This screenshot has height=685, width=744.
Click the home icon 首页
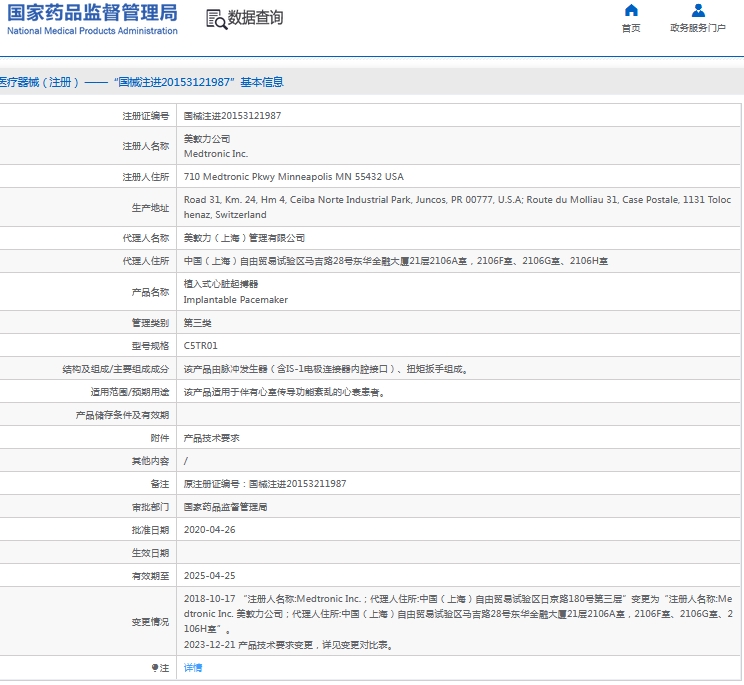tap(631, 10)
